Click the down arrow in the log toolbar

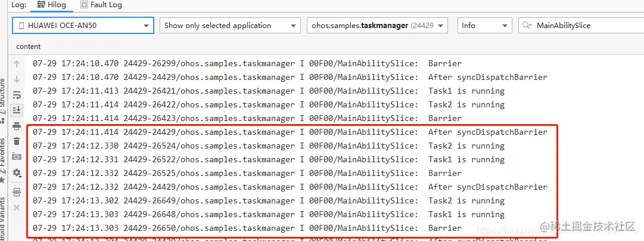pyautogui.click(x=17, y=79)
